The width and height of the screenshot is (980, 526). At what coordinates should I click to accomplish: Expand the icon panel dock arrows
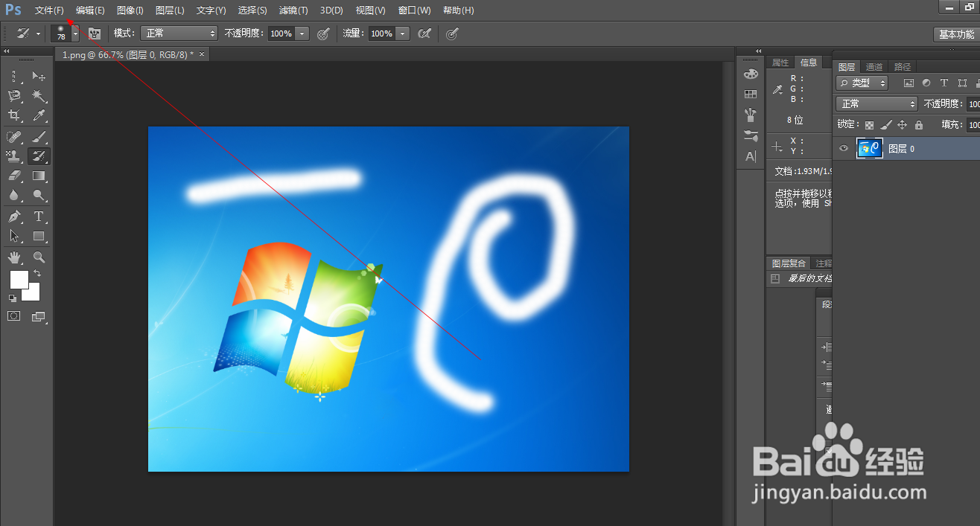click(x=760, y=51)
